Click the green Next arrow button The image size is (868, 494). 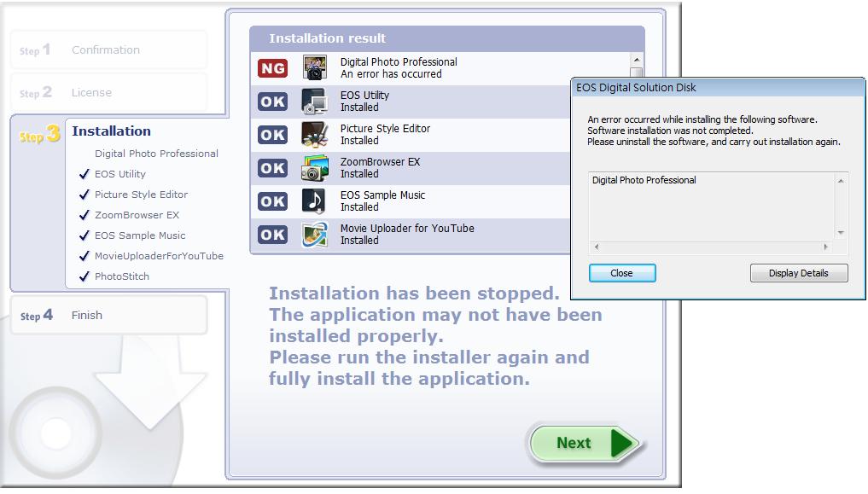[x=585, y=443]
